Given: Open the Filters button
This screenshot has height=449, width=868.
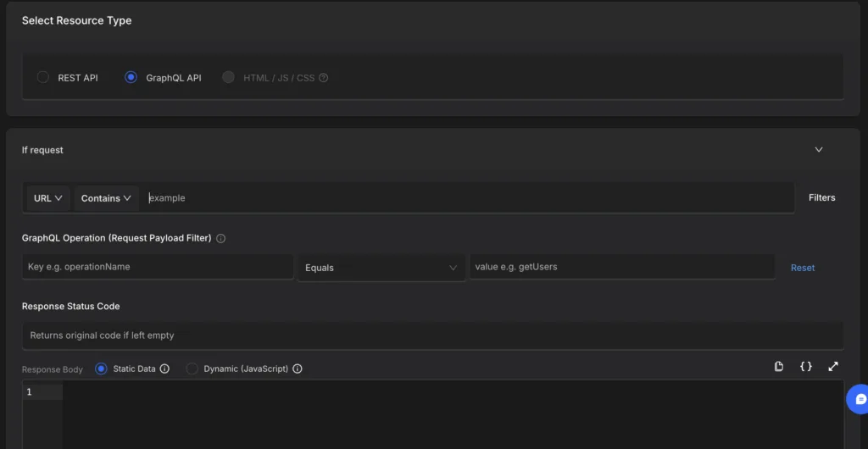Looking at the screenshot, I should pyautogui.click(x=822, y=197).
